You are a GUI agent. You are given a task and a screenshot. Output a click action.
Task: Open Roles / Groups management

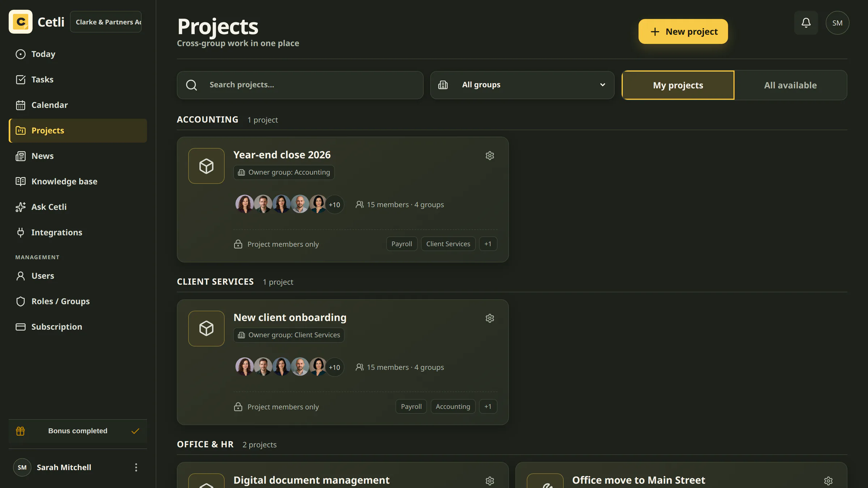(78, 301)
